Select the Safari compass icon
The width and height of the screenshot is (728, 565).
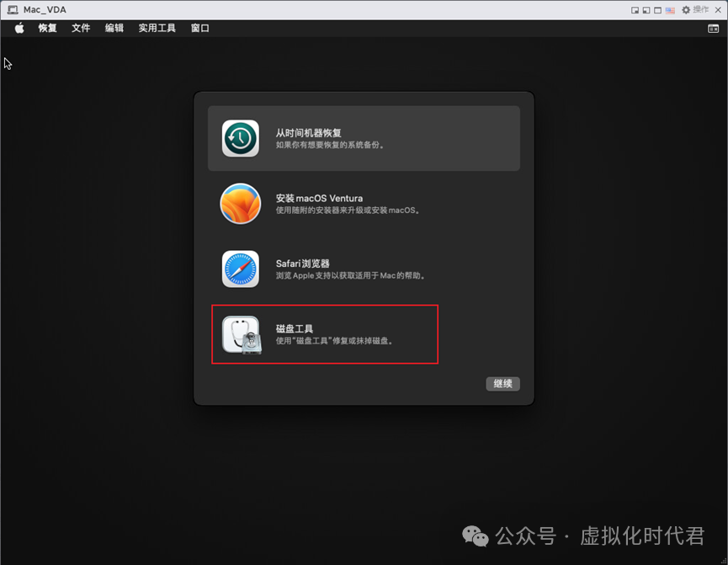click(240, 269)
